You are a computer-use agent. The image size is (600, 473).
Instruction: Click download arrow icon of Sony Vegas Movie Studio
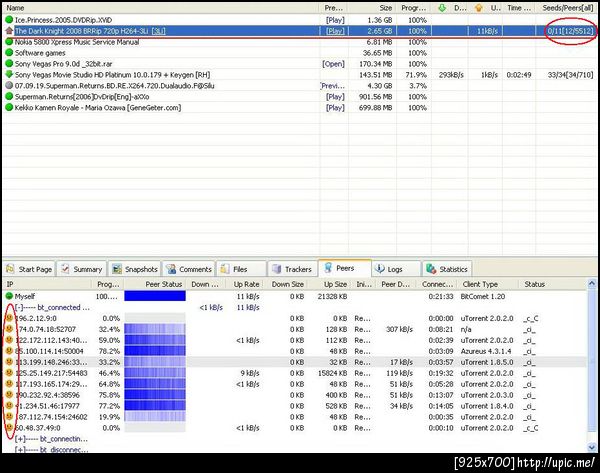click(x=9, y=74)
